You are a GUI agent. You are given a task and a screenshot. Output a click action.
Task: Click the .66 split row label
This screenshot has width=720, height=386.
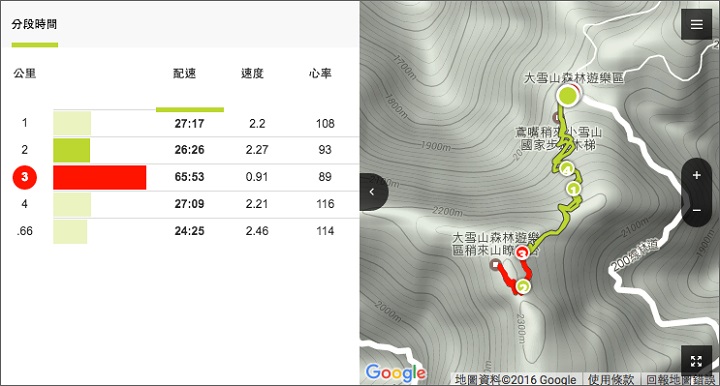(x=24, y=231)
